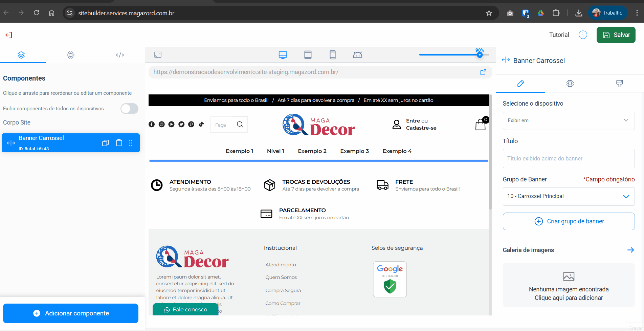Click the Entre login link
The width and height of the screenshot is (644, 331).
pos(413,121)
